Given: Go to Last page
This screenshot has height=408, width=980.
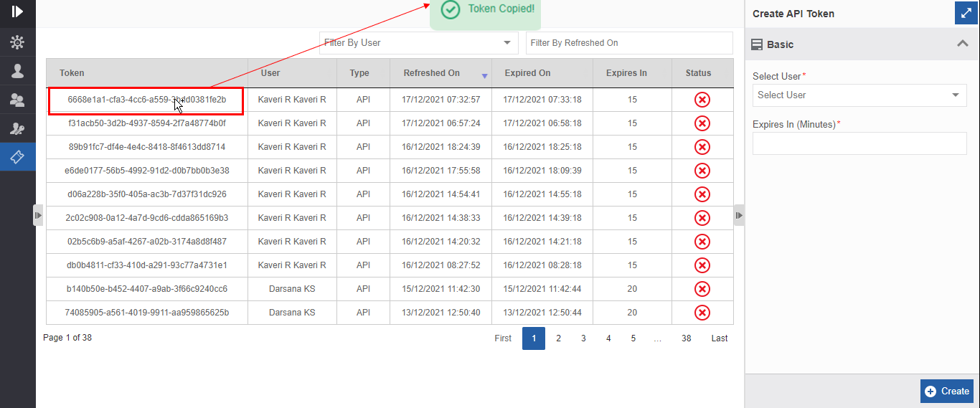Looking at the screenshot, I should pos(720,338).
